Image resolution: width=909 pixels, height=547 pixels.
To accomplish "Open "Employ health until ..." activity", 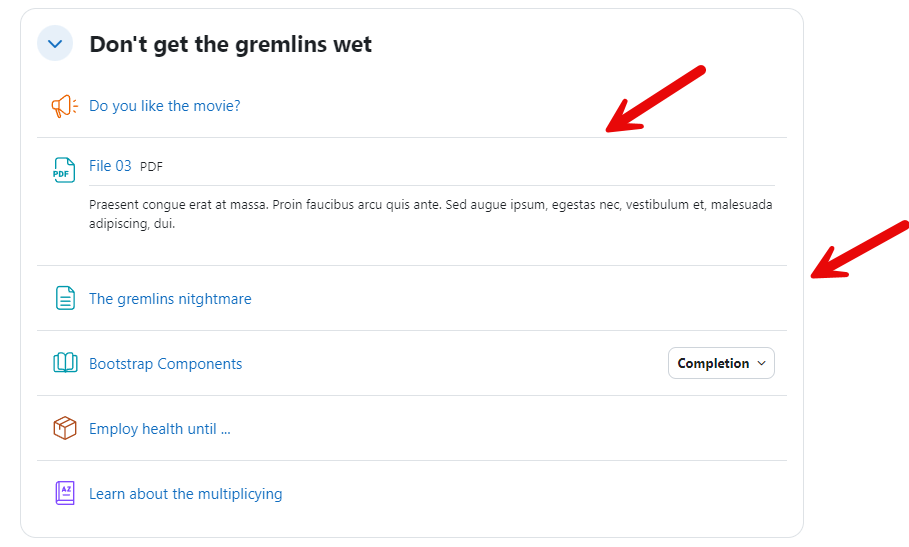I will [160, 429].
